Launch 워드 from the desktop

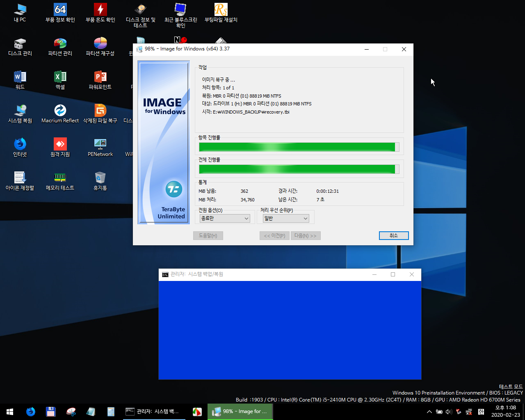20,80
